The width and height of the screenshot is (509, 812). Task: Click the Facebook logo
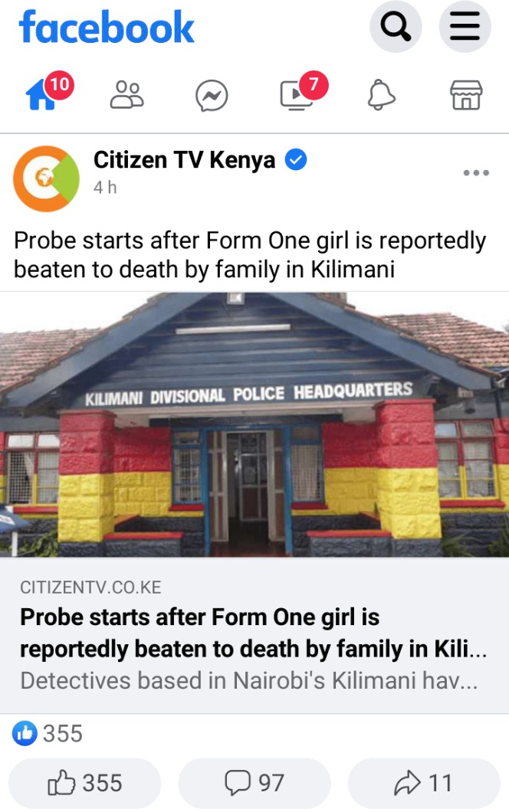[107, 27]
